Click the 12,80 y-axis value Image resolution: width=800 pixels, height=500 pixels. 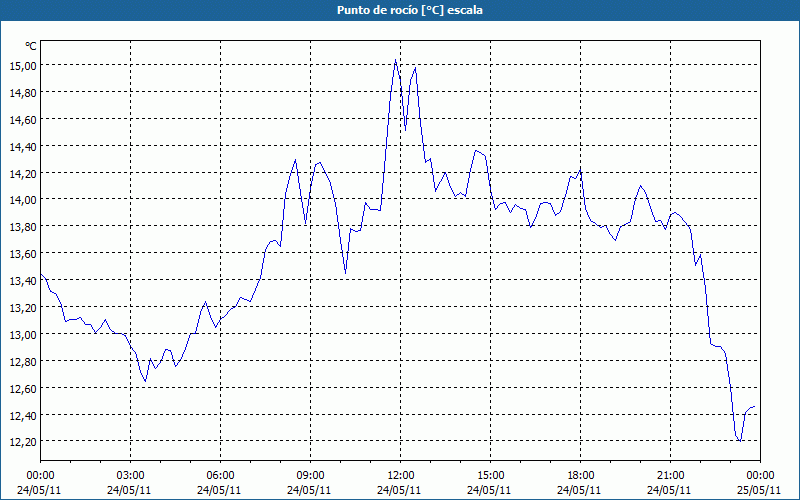click(x=23, y=362)
